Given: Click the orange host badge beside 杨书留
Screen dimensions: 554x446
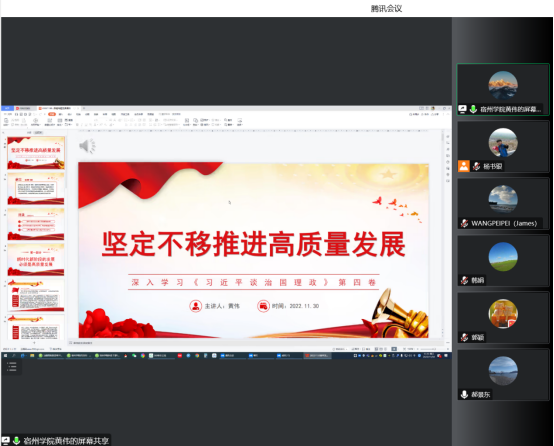Looking at the screenshot, I should (x=464, y=166).
